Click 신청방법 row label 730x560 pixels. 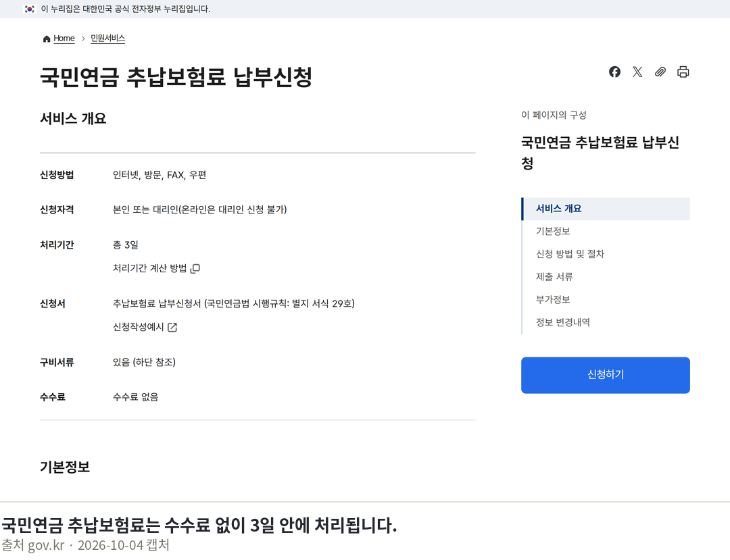(57, 175)
